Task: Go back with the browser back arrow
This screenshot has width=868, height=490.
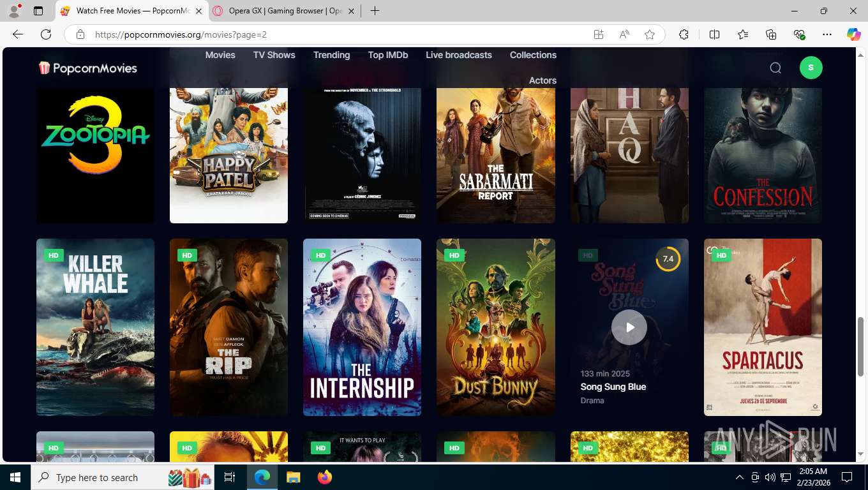Action: (18, 34)
